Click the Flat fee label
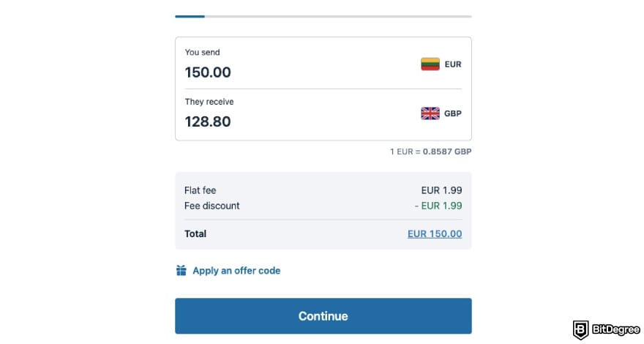The image size is (644, 344). 201,191
